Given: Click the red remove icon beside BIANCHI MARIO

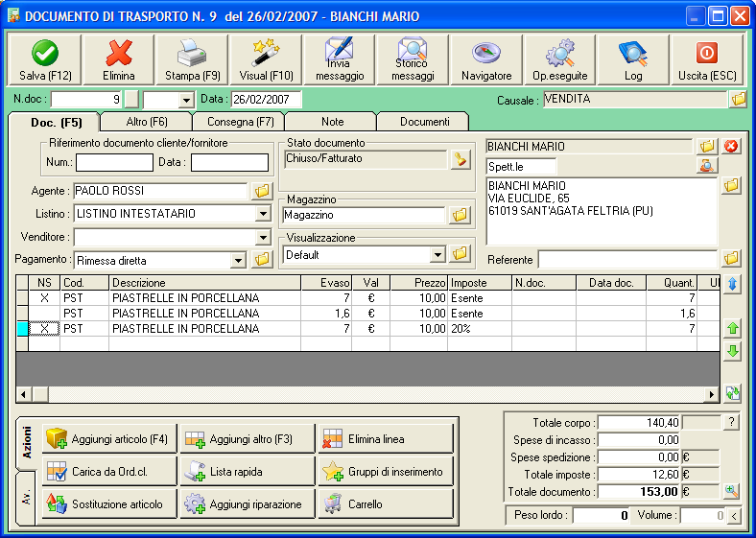Looking at the screenshot, I should pos(732,147).
